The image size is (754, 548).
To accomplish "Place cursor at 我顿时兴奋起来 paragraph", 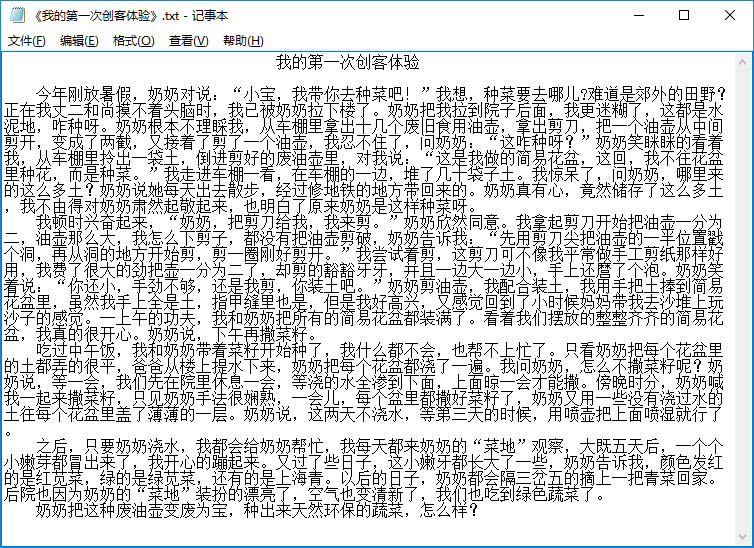I will click(x=200, y=221).
